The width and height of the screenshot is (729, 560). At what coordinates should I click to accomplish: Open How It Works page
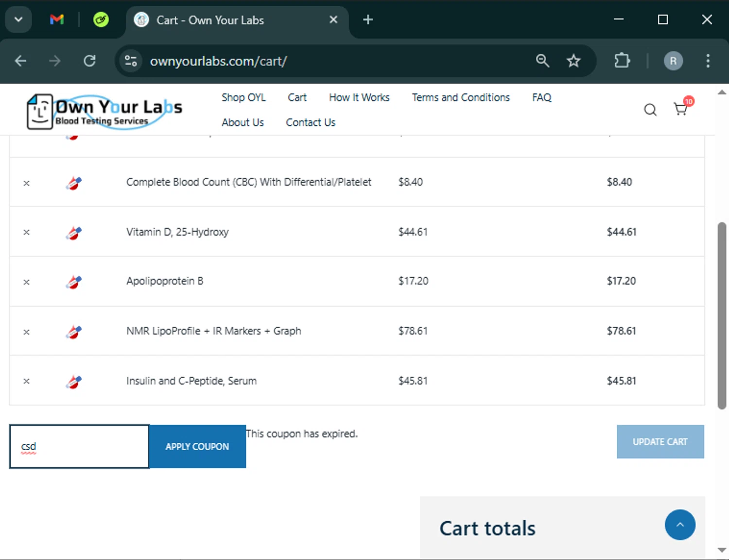tap(359, 98)
